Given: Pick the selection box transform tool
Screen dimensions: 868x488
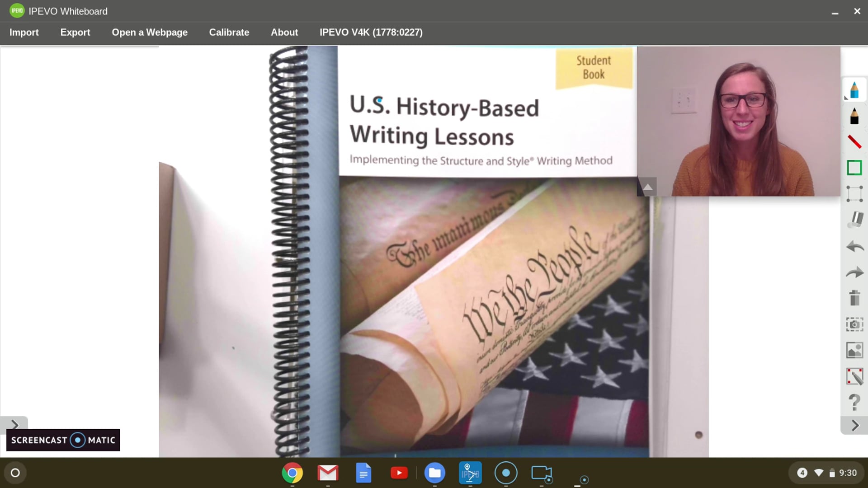Looking at the screenshot, I should point(854,194).
